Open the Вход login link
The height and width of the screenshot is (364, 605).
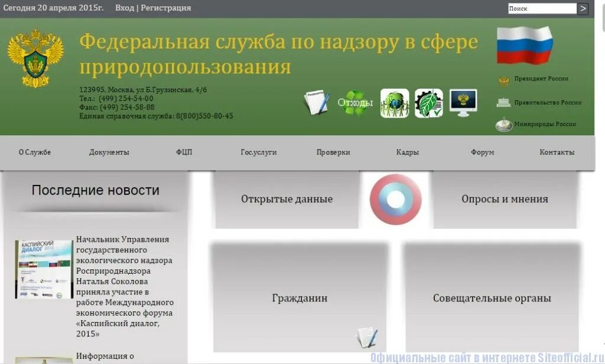click(x=125, y=8)
